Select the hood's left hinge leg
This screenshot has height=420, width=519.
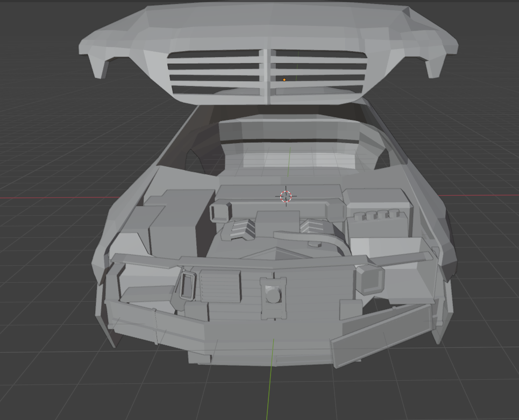pyautogui.click(x=99, y=66)
